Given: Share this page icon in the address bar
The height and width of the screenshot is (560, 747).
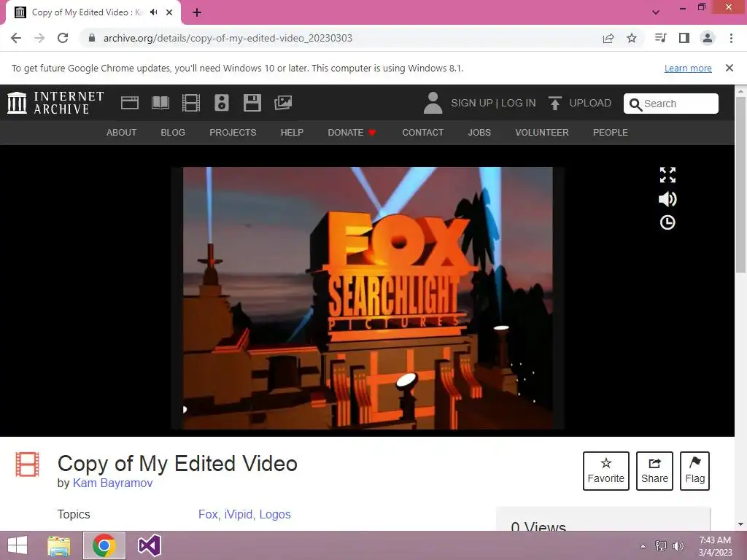Looking at the screenshot, I should click(x=608, y=38).
